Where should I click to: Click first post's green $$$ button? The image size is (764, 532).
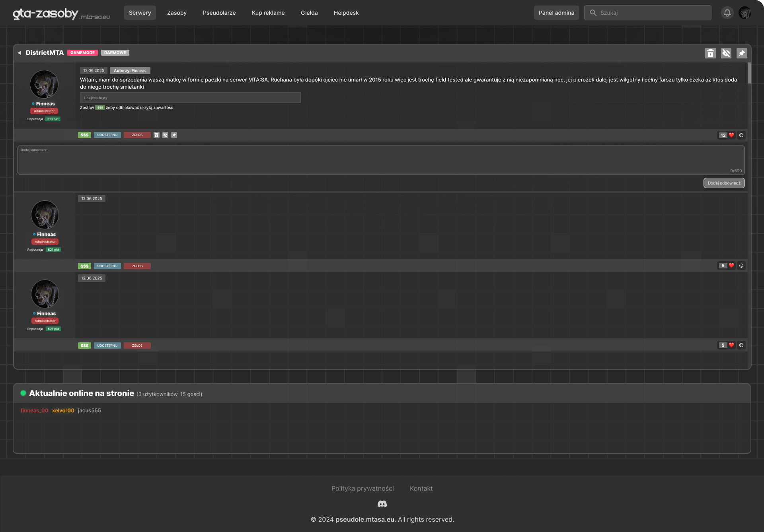pyautogui.click(x=84, y=135)
